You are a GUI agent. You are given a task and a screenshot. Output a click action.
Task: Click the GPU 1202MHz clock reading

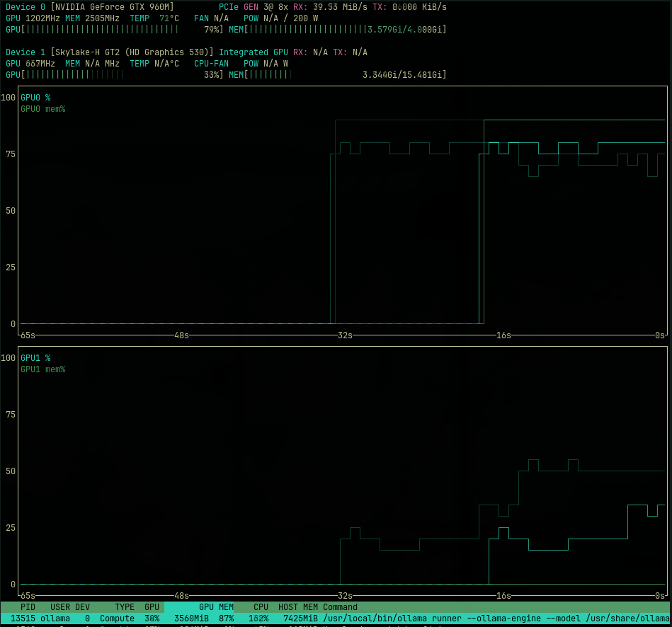(33, 18)
